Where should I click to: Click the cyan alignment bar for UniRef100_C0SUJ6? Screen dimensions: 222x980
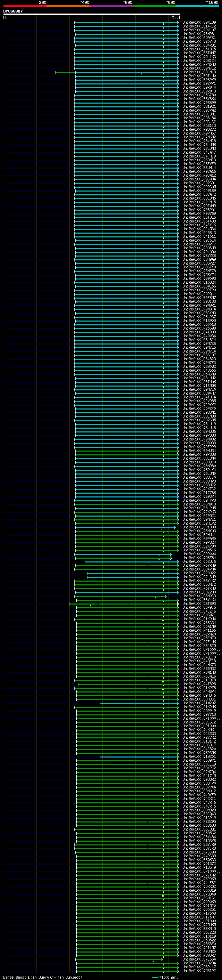(132, 562)
